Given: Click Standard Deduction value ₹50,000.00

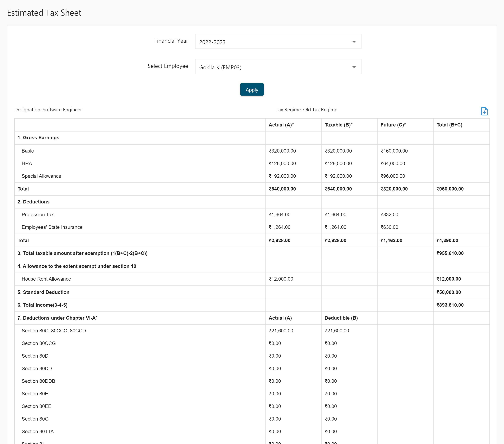Looking at the screenshot, I should [449, 292].
